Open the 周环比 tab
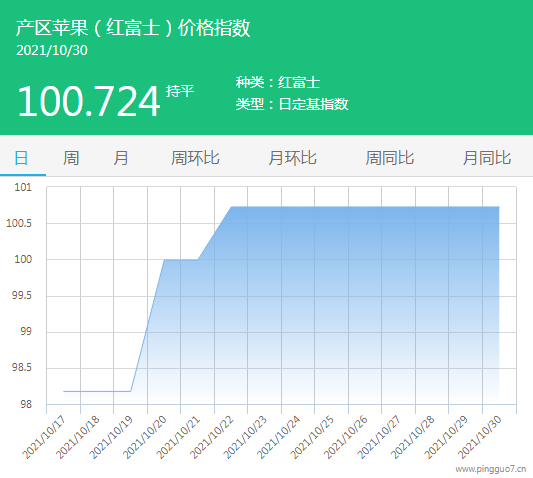 tap(195, 158)
